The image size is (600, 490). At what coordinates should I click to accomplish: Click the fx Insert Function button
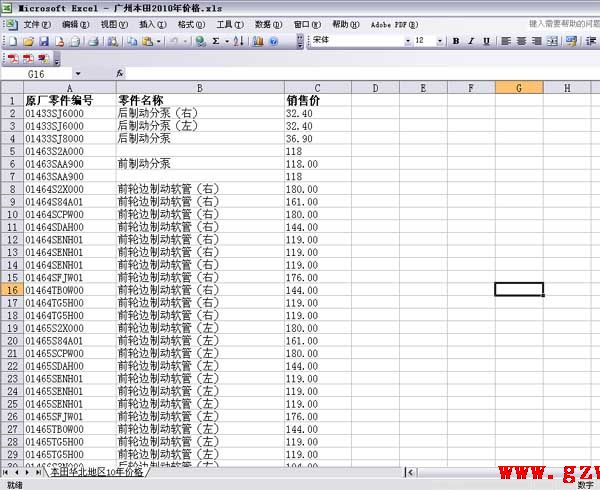(120, 73)
